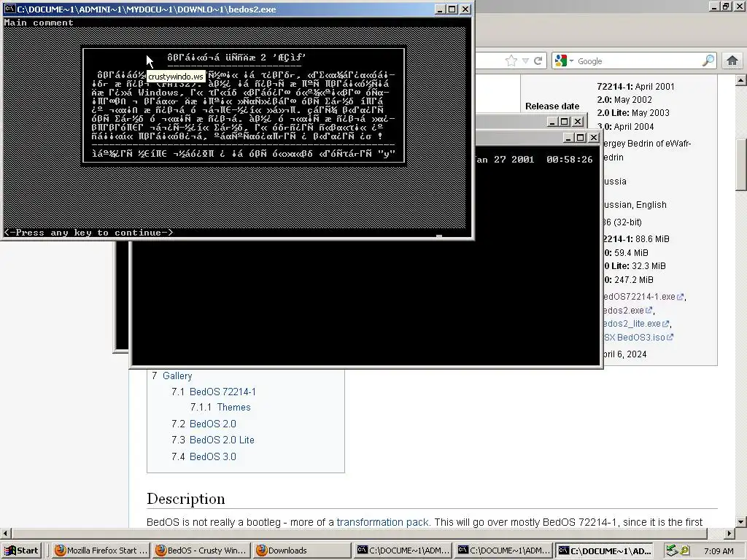Open the URL history dropdown arrow

point(525,61)
